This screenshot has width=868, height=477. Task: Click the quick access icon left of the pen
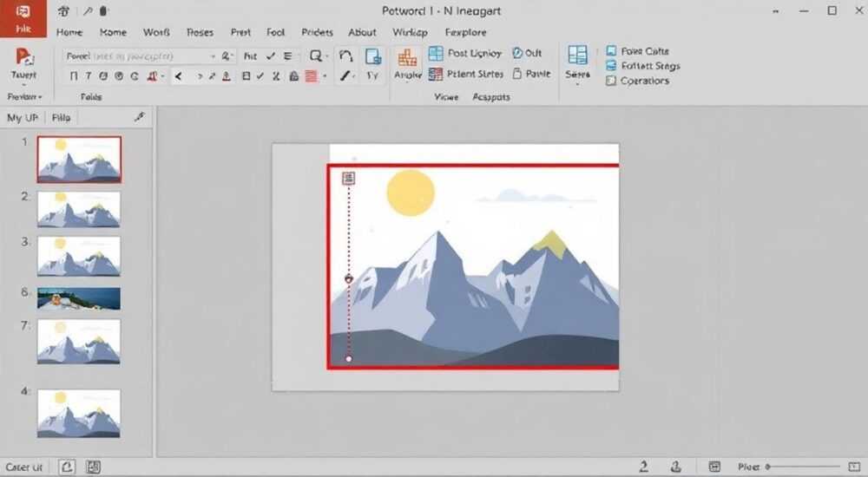(x=63, y=11)
